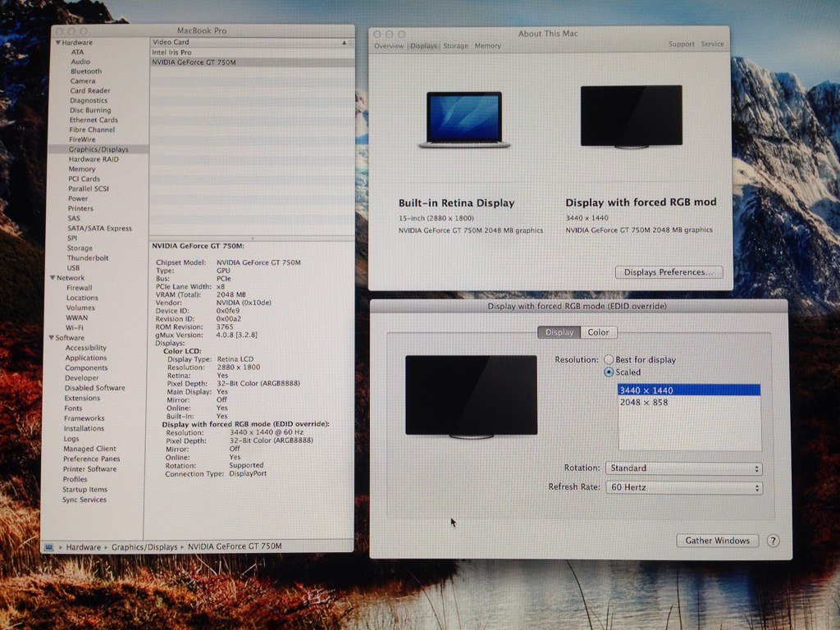Click the external display image in About This Mac
This screenshot has height=630, width=840.
632,116
